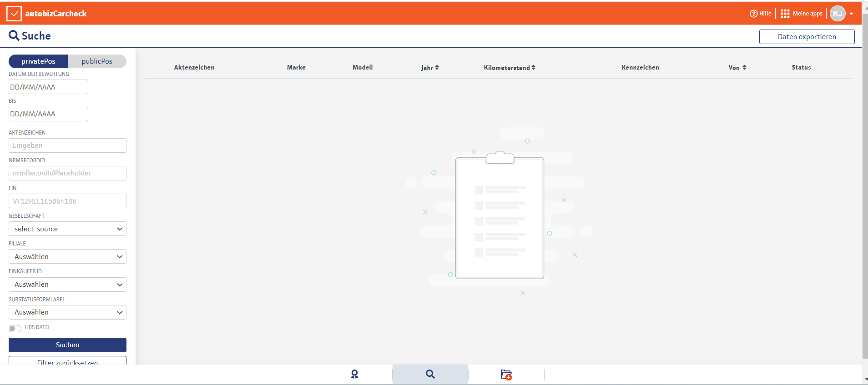
Task: Open the Gesellschaft select_source dropdown
Action: [67, 229]
